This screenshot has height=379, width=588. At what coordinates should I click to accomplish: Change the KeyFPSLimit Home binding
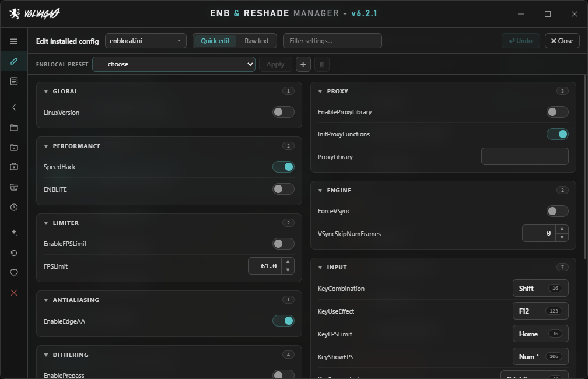pos(540,334)
